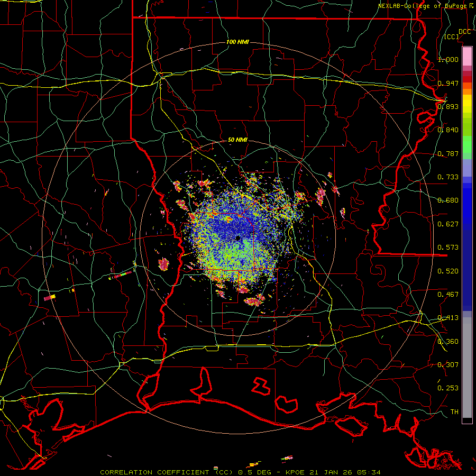
Task: Select the 0.360 legend value
Action: 448,342
